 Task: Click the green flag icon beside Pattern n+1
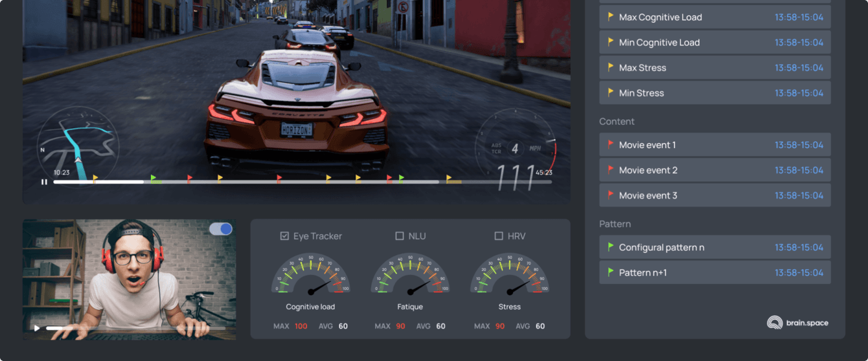click(x=610, y=272)
